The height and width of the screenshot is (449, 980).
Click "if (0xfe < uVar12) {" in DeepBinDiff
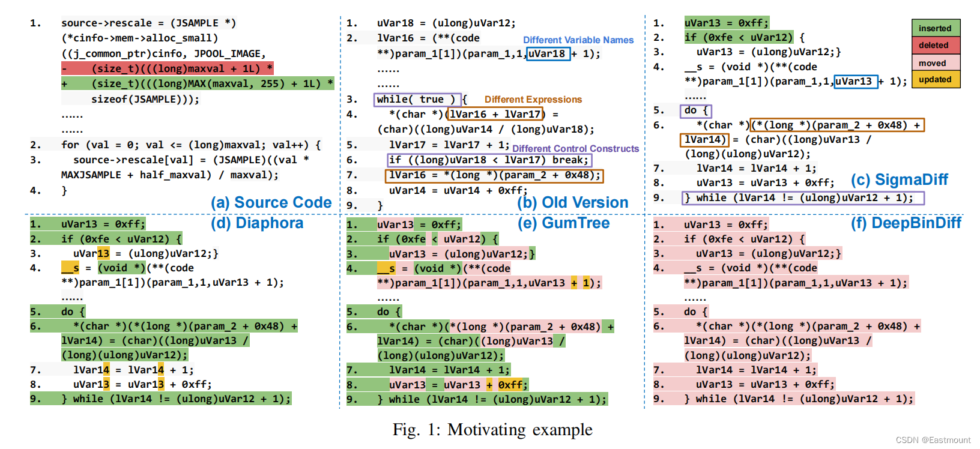pos(744,239)
